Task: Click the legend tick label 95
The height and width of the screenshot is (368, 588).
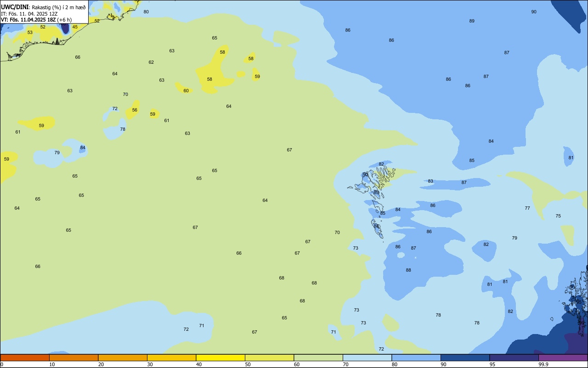Action: point(492,364)
